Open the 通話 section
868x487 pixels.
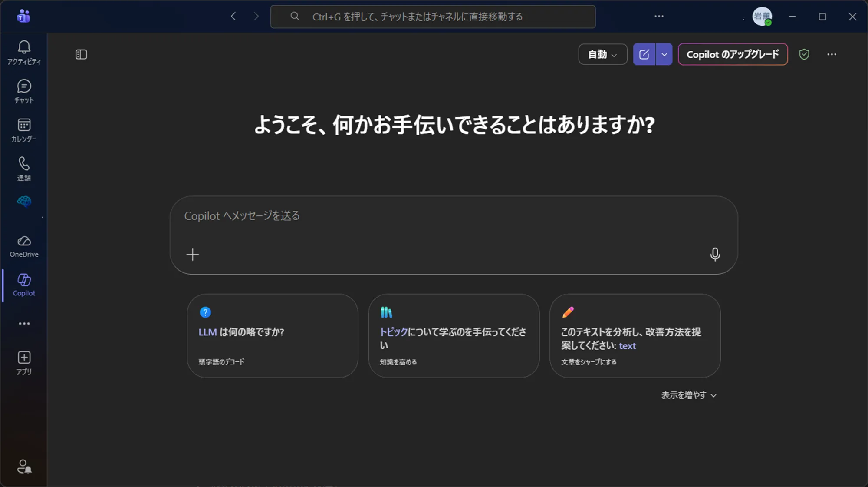pyautogui.click(x=24, y=169)
